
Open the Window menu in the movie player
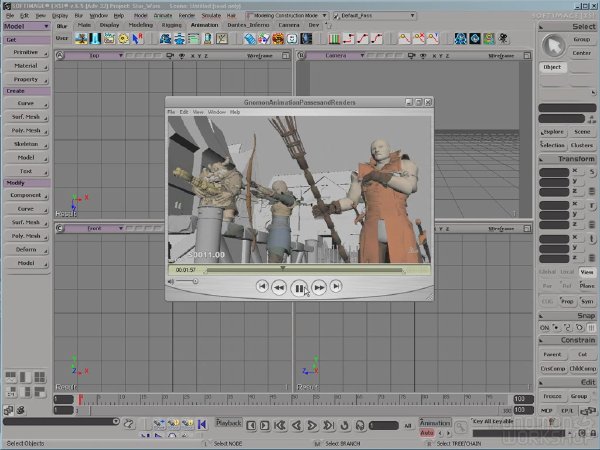217,112
